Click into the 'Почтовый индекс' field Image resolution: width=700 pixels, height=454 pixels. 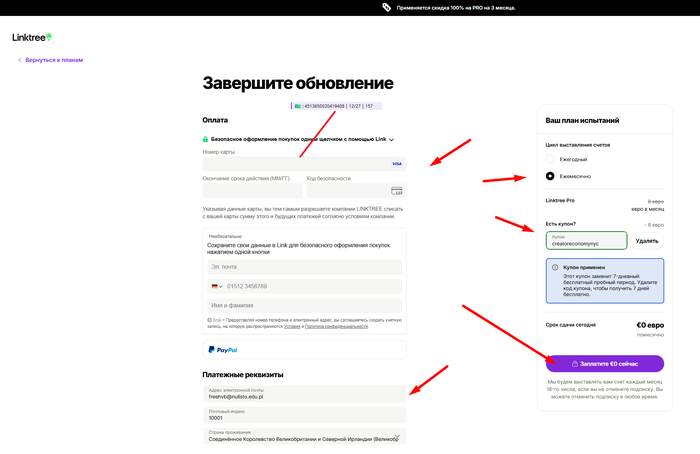[304, 415]
